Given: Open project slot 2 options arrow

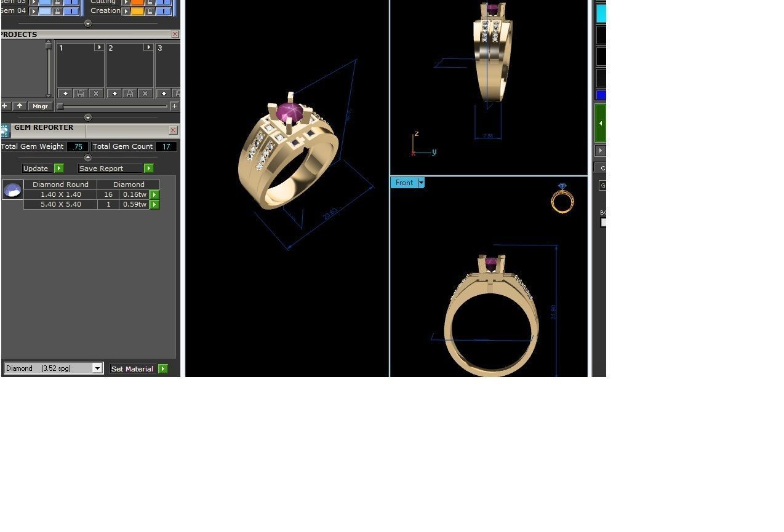Looking at the screenshot, I should tap(148, 47).
